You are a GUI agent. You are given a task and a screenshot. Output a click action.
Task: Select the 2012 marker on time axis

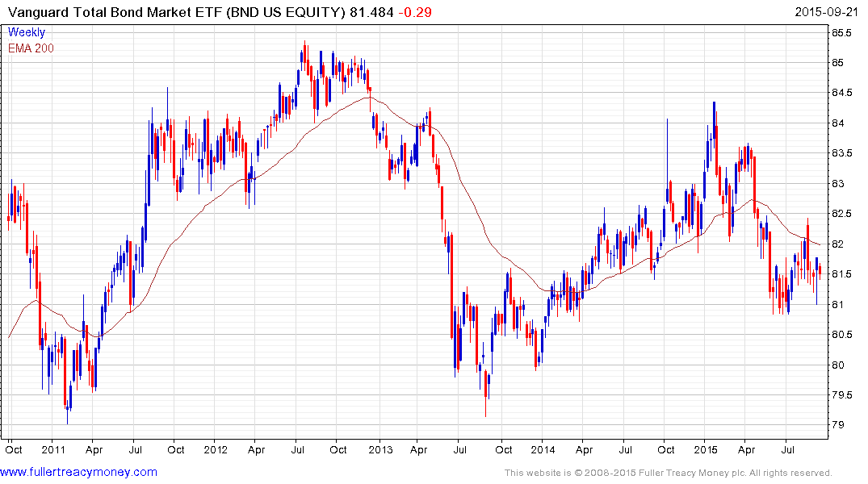point(216,449)
